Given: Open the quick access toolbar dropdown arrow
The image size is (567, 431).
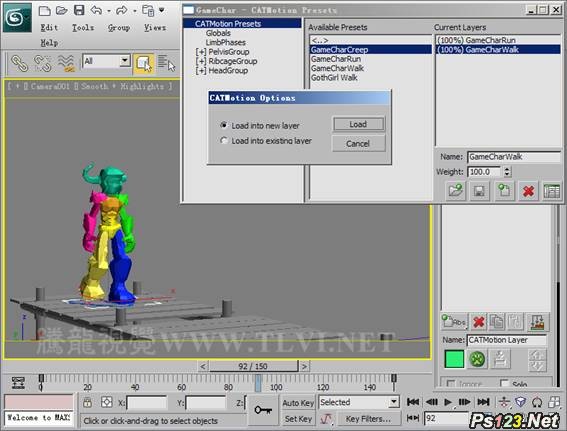Looking at the screenshot, I should tap(162, 10).
